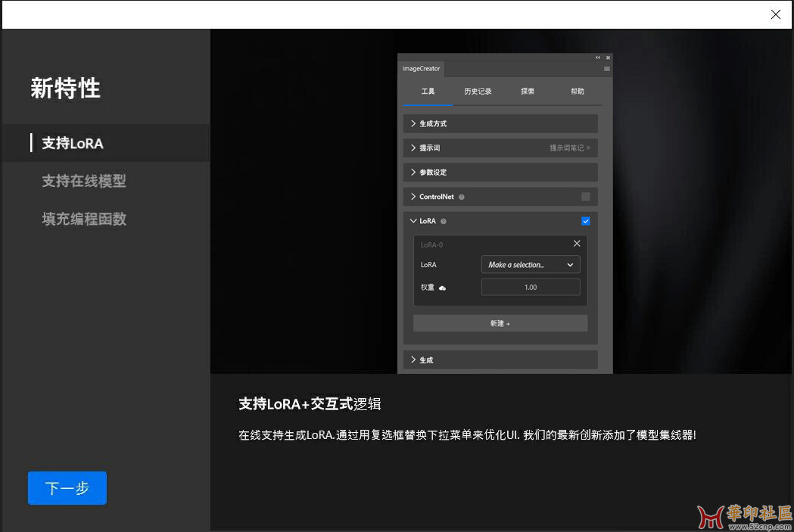Expand the 参数设定 section
Screen dimensions: 794x532
click(500, 172)
